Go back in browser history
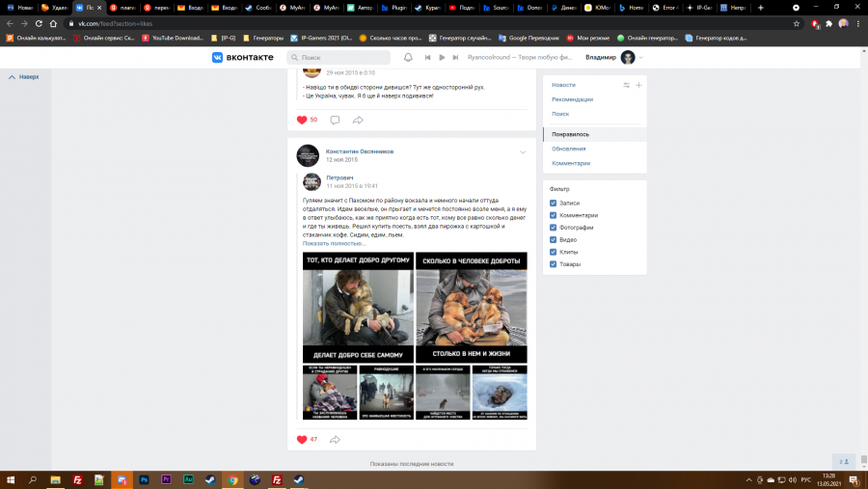The width and height of the screenshot is (868, 489). point(10,23)
